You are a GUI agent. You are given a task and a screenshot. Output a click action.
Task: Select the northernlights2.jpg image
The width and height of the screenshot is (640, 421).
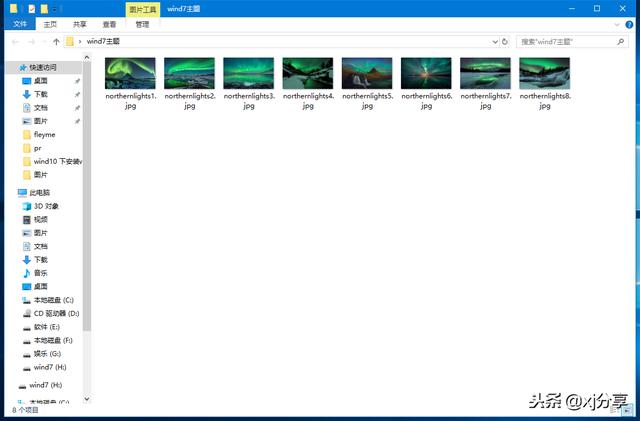[x=189, y=74]
